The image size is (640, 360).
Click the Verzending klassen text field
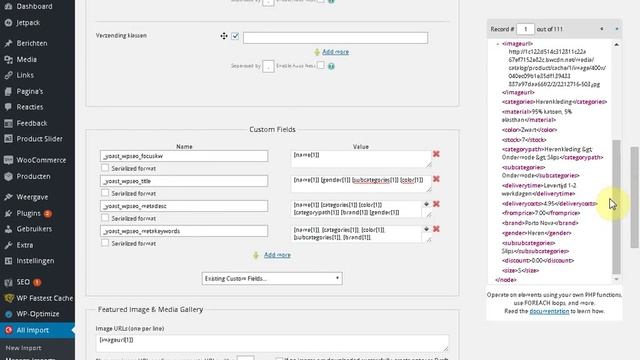tap(335, 38)
